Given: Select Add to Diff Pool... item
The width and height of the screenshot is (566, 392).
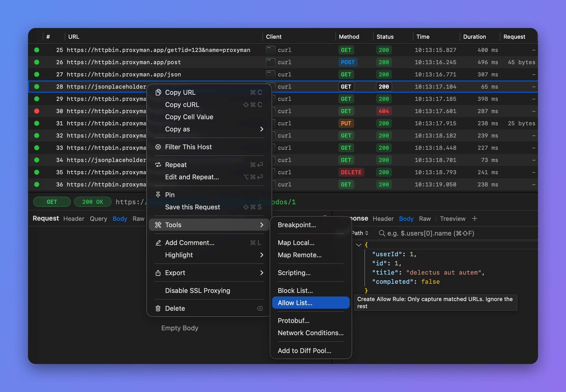Looking at the screenshot, I should point(311,351).
